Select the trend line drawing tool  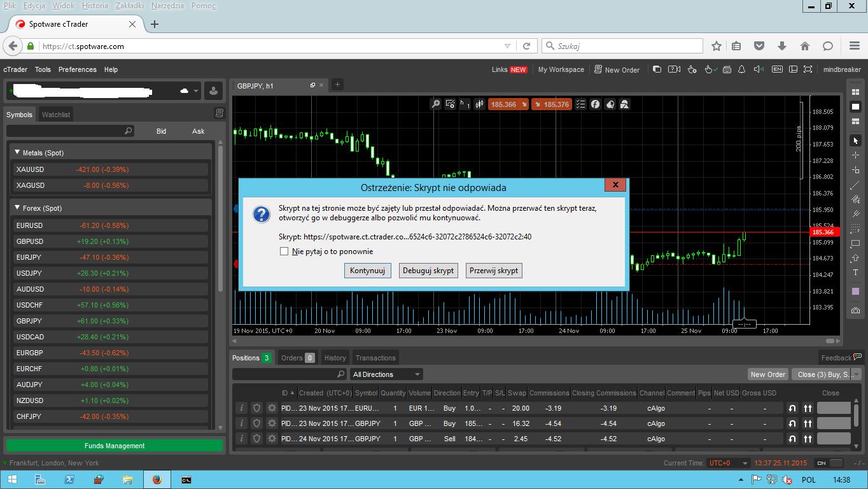pos(855,185)
